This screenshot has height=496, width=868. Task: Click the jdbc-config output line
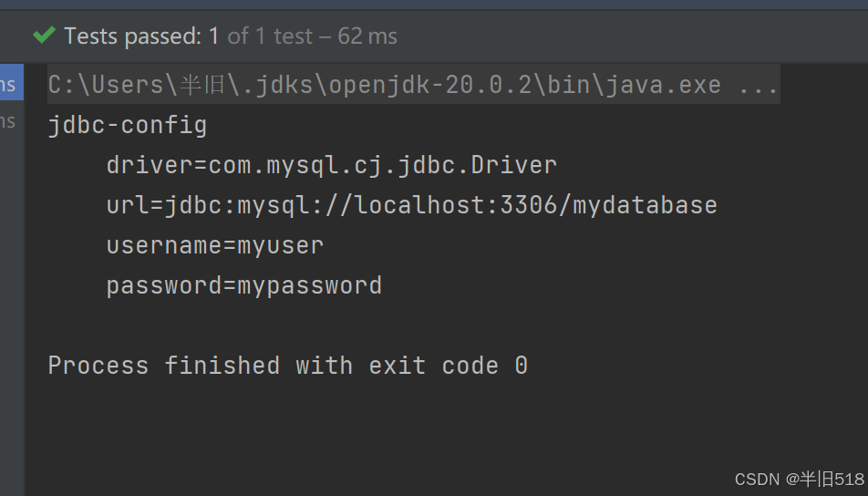tap(128, 126)
